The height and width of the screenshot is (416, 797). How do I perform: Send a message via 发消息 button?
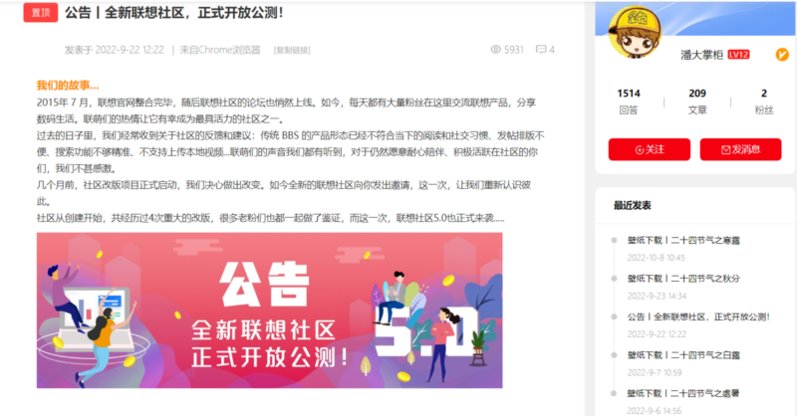(741, 149)
